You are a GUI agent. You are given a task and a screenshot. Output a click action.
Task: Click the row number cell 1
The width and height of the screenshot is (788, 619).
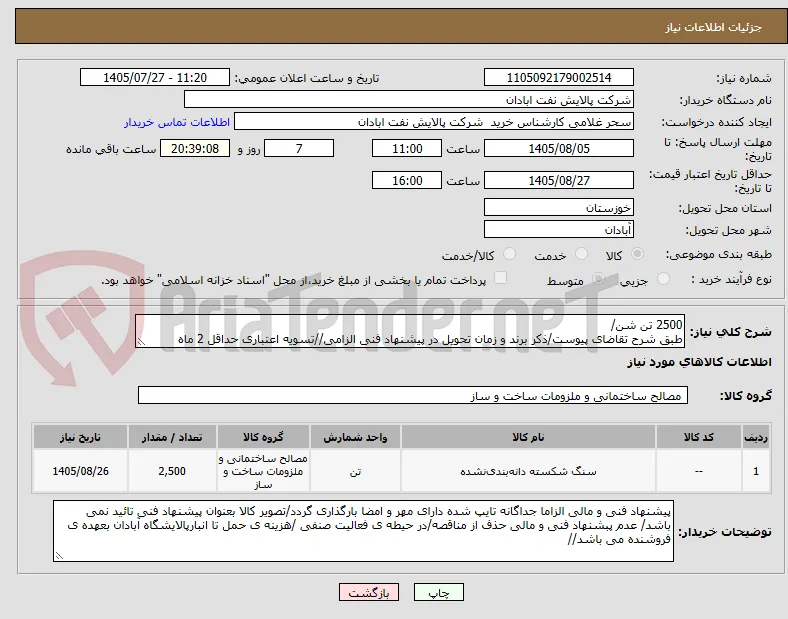755,471
